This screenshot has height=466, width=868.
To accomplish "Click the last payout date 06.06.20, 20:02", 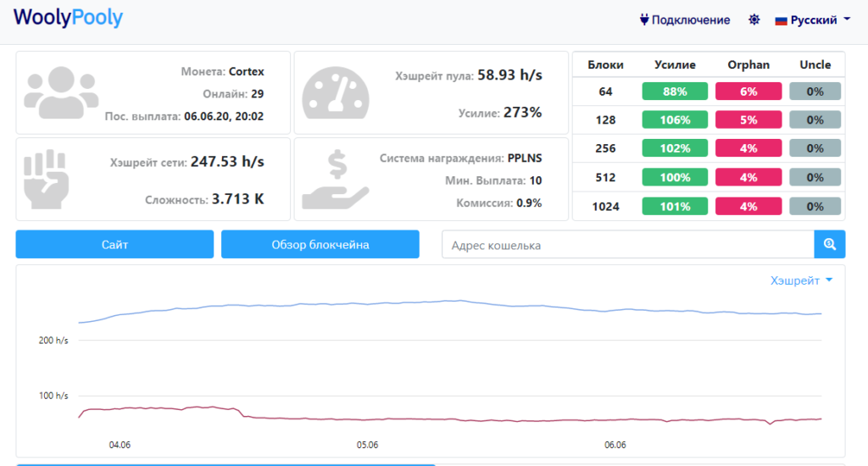I will point(224,116).
